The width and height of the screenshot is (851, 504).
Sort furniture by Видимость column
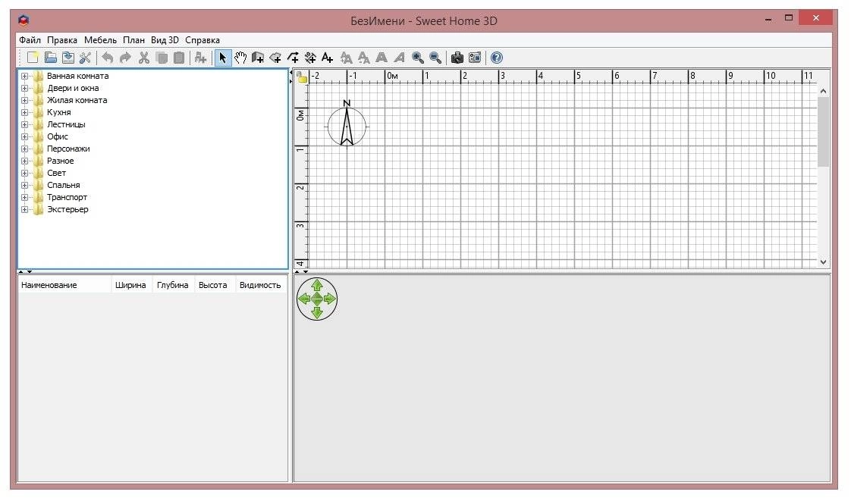(x=260, y=286)
